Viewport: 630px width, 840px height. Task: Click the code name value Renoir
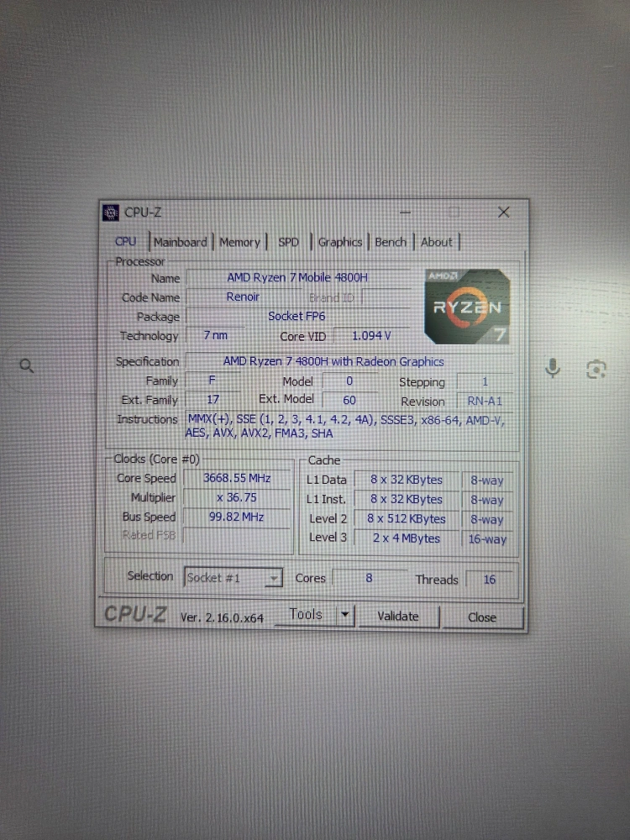click(x=244, y=297)
